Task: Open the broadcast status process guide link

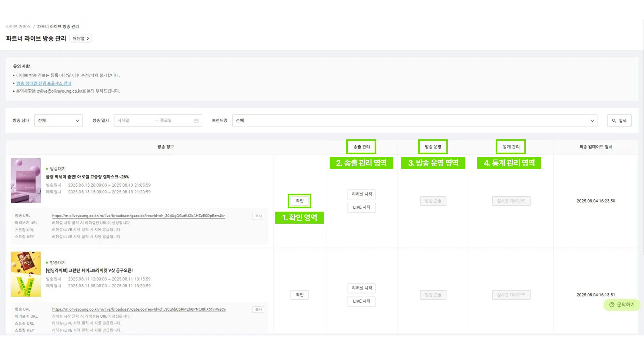Action: tap(44, 83)
